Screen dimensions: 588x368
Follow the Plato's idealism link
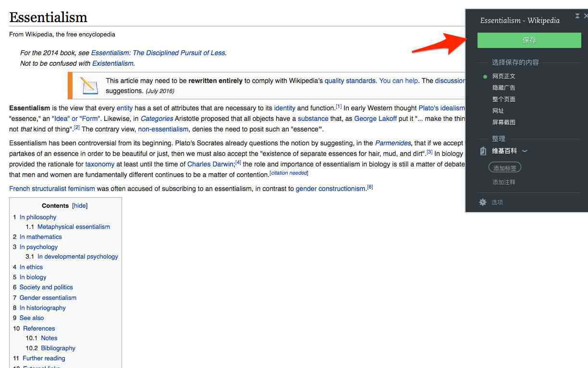pos(441,108)
